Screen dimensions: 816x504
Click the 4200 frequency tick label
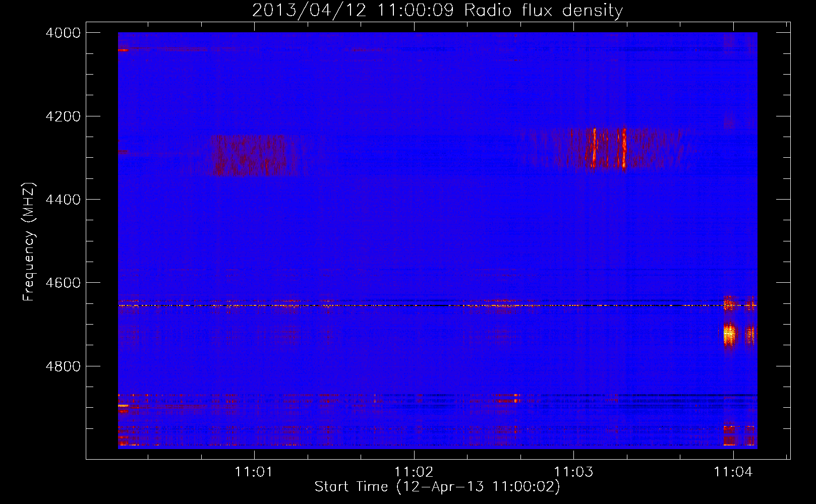click(63, 116)
